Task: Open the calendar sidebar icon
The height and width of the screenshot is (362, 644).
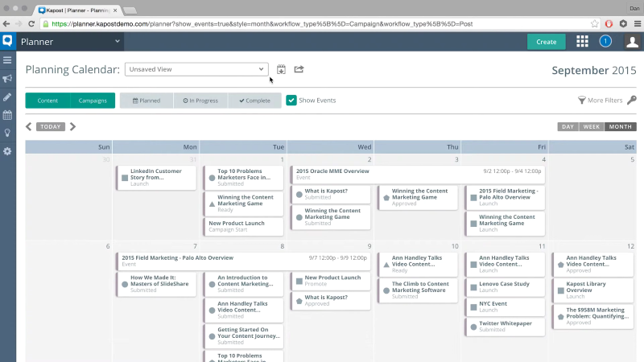Action: pos(7,115)
